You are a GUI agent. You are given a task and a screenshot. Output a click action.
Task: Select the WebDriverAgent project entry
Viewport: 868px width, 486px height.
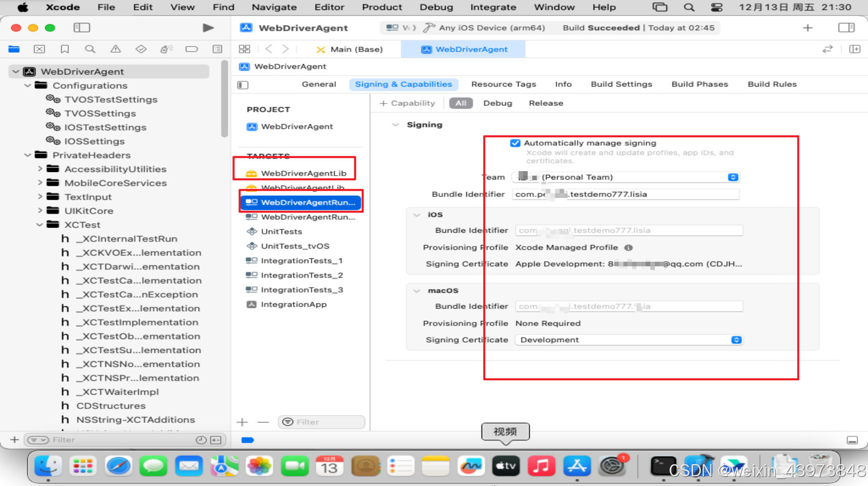(297, 127)
